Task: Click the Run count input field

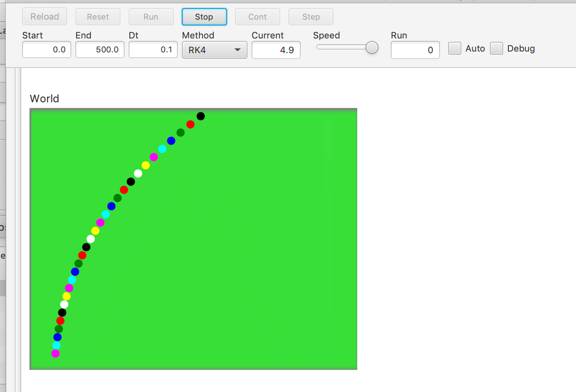Action: (x=415, y=50)
